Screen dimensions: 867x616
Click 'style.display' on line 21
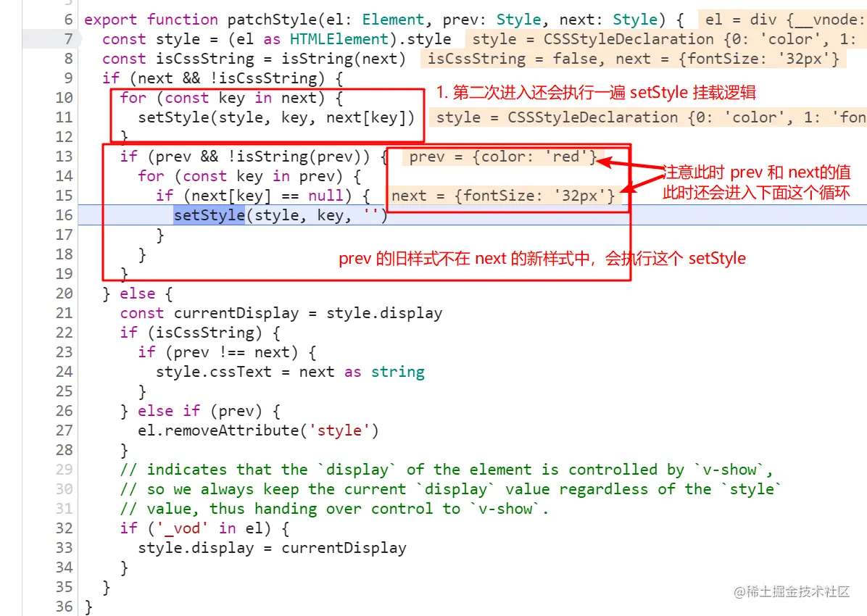384,313
